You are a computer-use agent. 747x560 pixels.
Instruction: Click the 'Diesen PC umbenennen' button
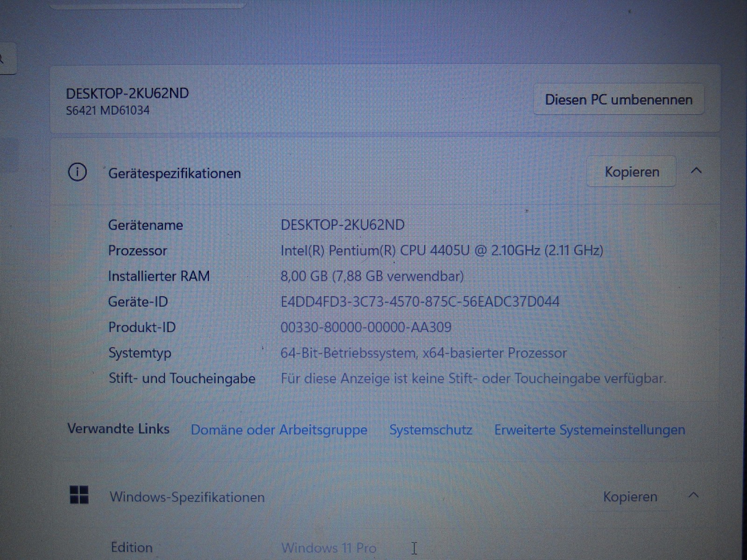[x=619, y=99]
